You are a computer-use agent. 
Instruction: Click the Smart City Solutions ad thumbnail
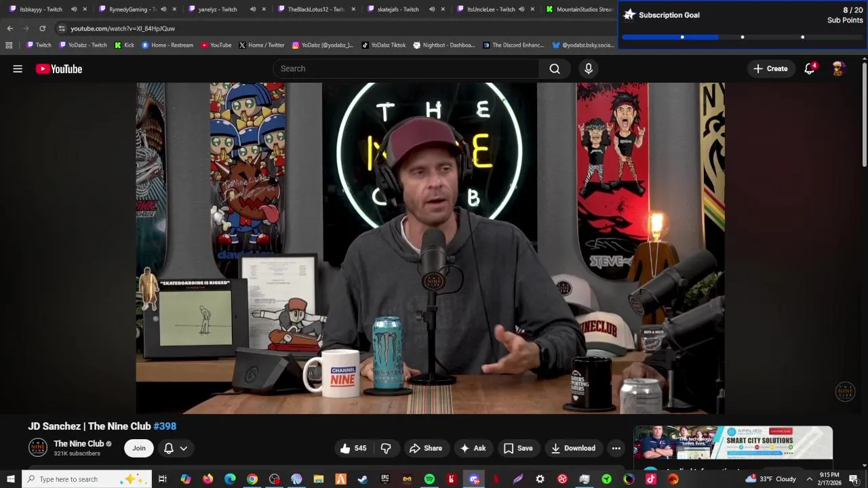(x=733, y=443)
